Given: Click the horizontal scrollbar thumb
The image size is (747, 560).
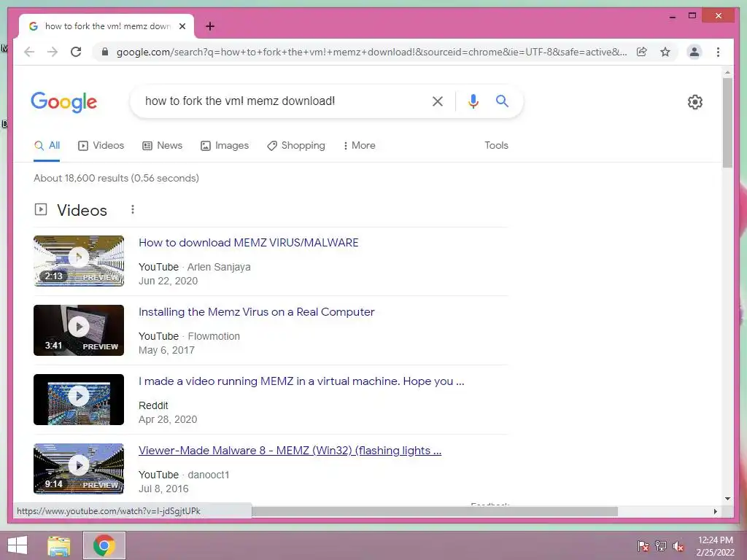Looking at the screenshot, I should (x=435, y=511).
